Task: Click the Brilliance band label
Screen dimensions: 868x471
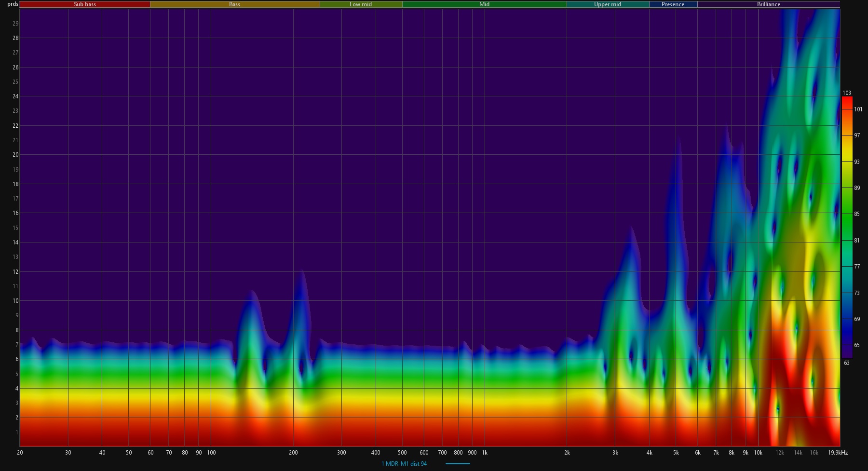Action: (768, 4)
